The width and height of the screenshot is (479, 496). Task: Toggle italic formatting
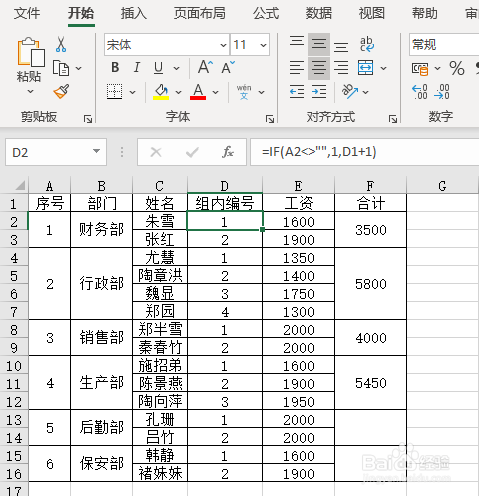136,68
